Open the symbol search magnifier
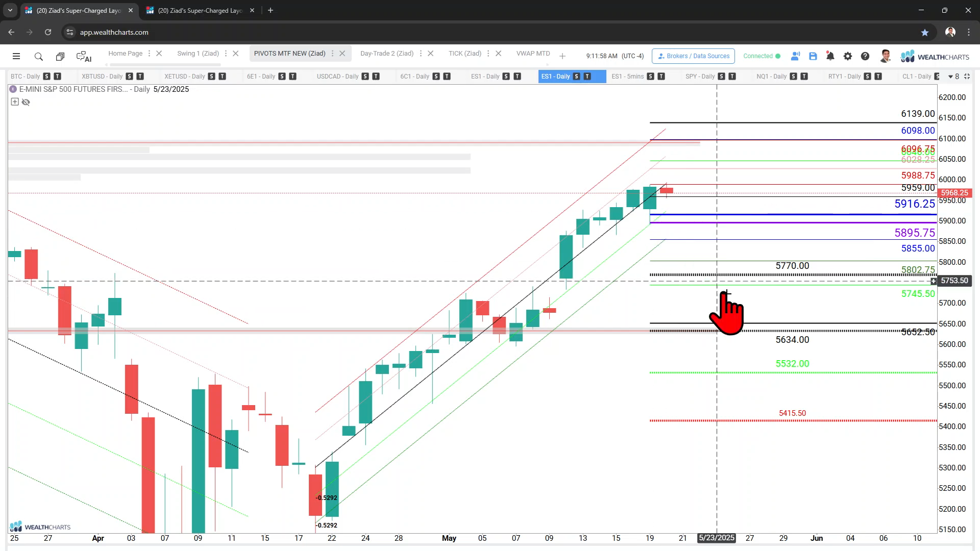 click(38, 57)
